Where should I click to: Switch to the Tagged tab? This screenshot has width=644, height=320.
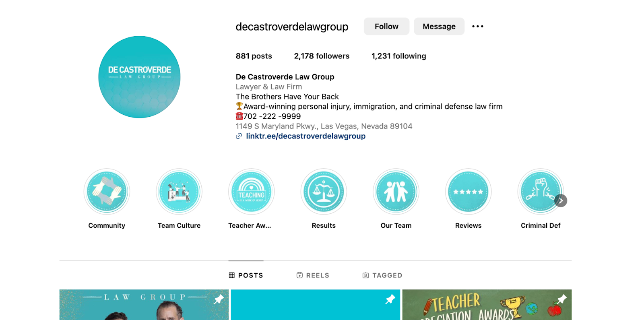(x=382, y=275)
